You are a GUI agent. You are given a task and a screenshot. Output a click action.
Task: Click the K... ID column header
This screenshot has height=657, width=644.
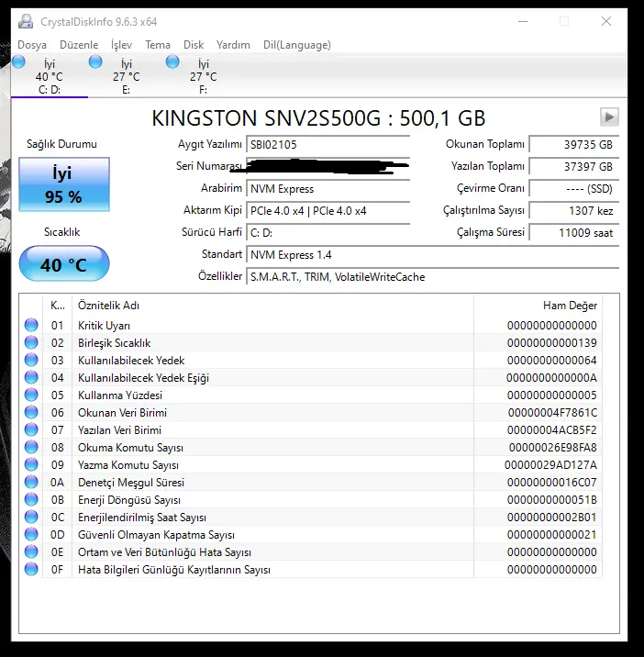click(58, 306)
